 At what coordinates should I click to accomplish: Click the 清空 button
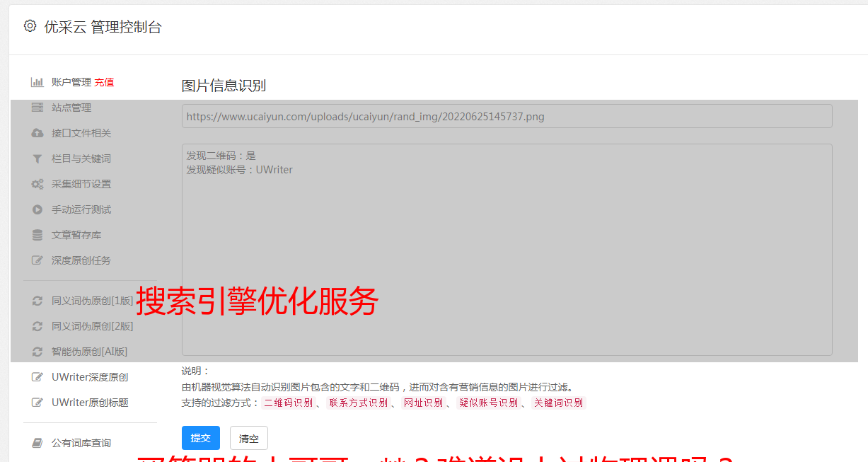[x=249, y=438]
